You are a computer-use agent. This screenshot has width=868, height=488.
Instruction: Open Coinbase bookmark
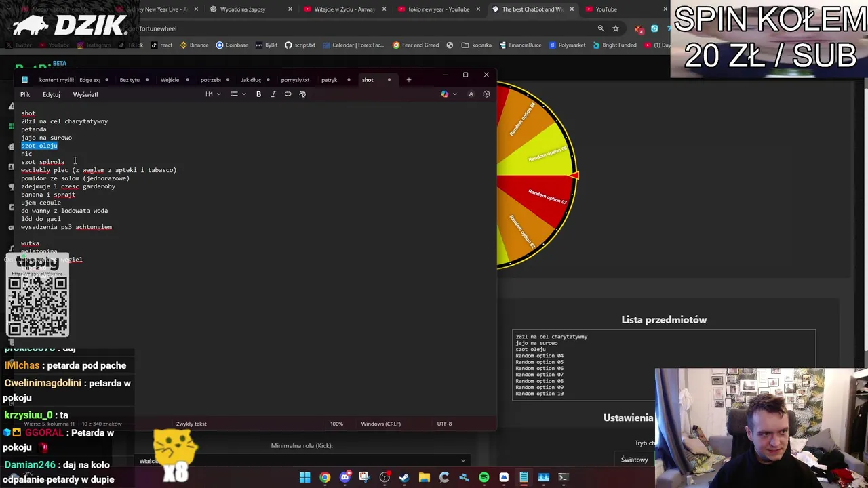[x=232, y=45]
